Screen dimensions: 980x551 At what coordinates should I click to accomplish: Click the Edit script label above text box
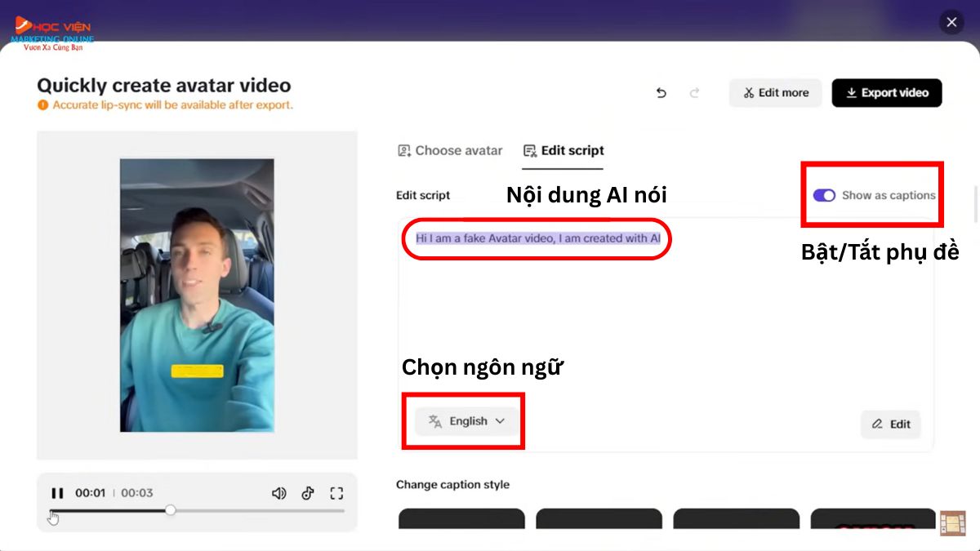click(423, 195)
